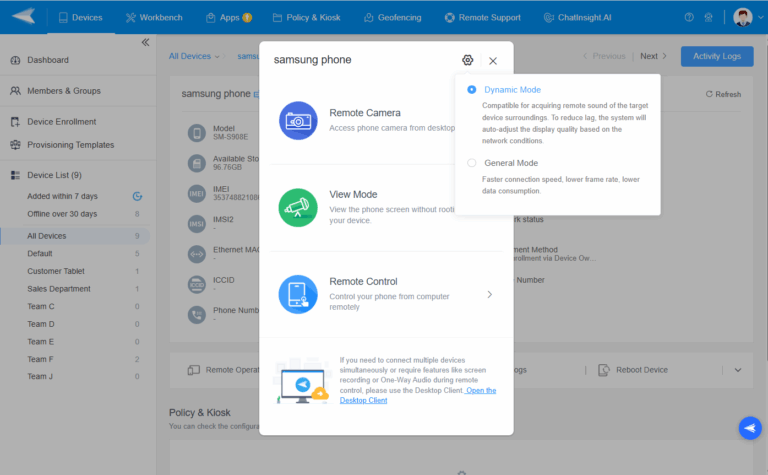Expand more device actions dropdown arrow

(738, 370)
